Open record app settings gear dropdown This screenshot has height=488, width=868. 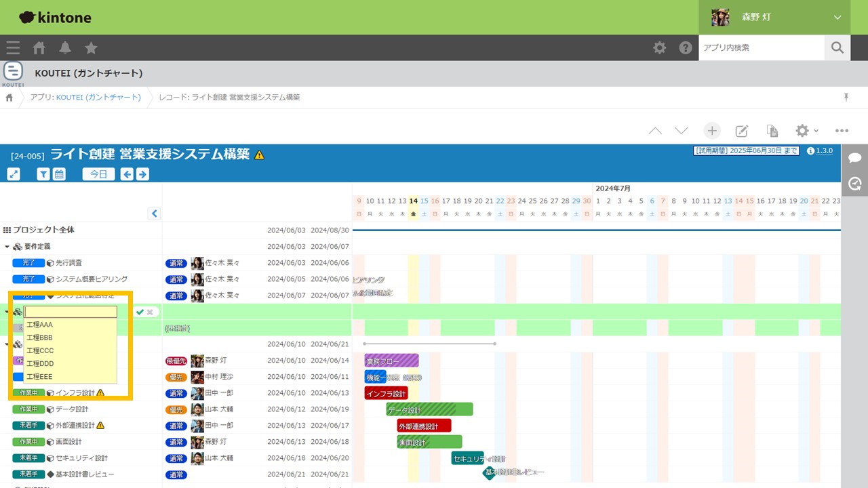[806, 131]
